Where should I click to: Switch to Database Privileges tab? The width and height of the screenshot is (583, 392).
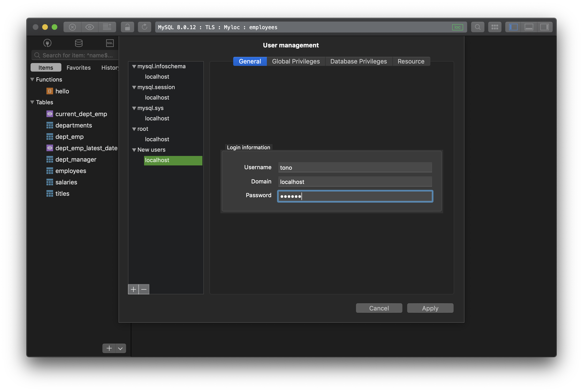(x=359, y=61)
